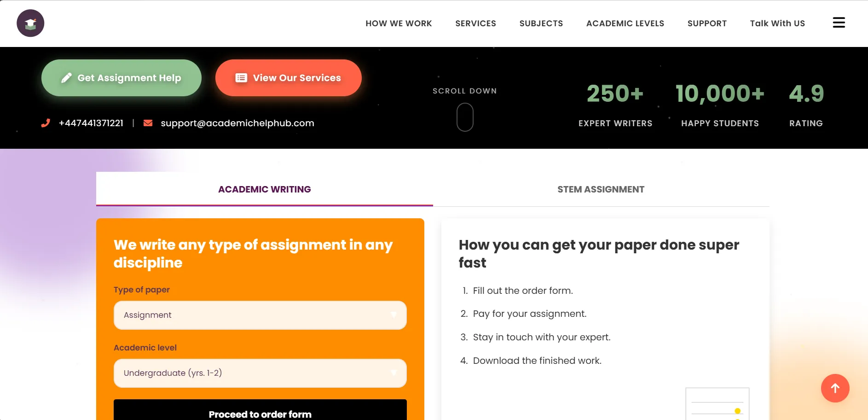Open the SUBJECTS menu item
The width and height of the screenshot is (868, 420).
(541, 23)
